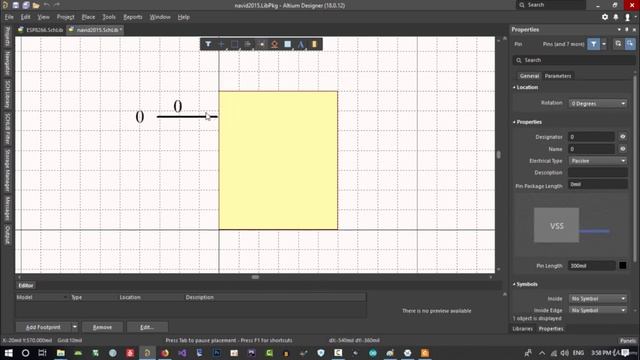This screenshot has width=640, height=360.
Task: Open the Tools menu
Action: (x=109, y=17)
